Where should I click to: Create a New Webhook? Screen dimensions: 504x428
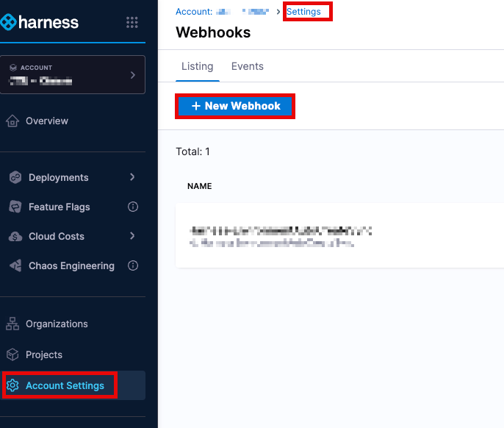click(235, 106)
